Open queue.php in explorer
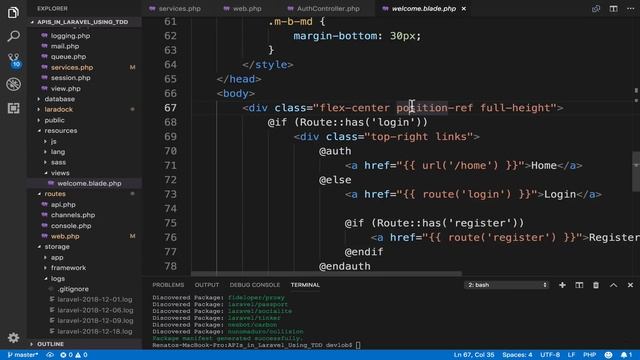Image resolution: width=640 pixels, height=360 pixels. (x=68, y=57)
